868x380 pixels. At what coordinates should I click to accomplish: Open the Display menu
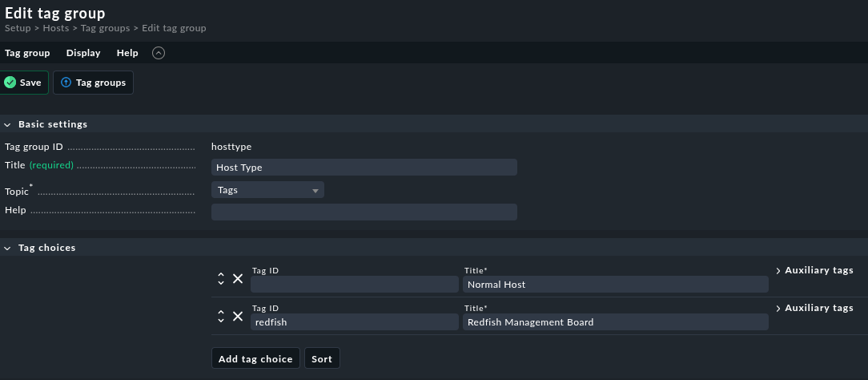tap(83, 53)
